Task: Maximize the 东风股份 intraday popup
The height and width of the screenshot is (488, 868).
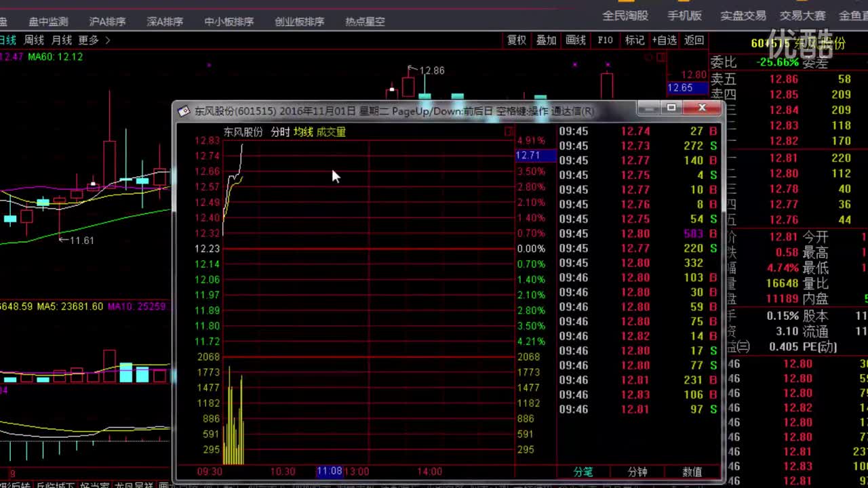Action: (x=671, y=108)
